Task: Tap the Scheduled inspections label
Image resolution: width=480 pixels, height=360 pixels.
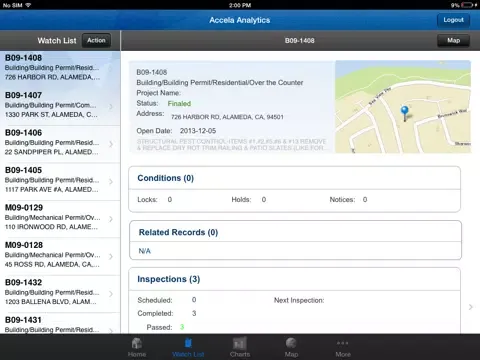Action: pos(155,300)
